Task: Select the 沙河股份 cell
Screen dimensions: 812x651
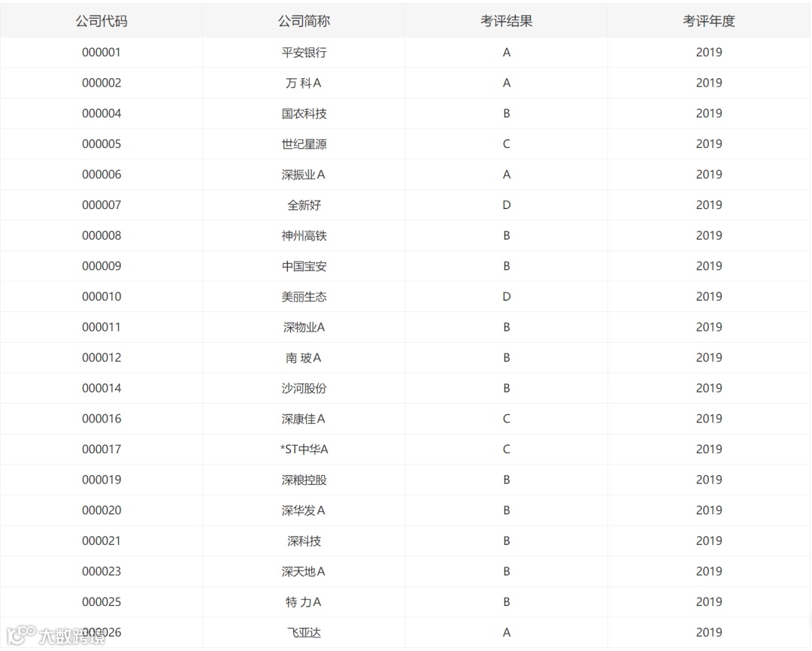Action: tap(304, 389)
